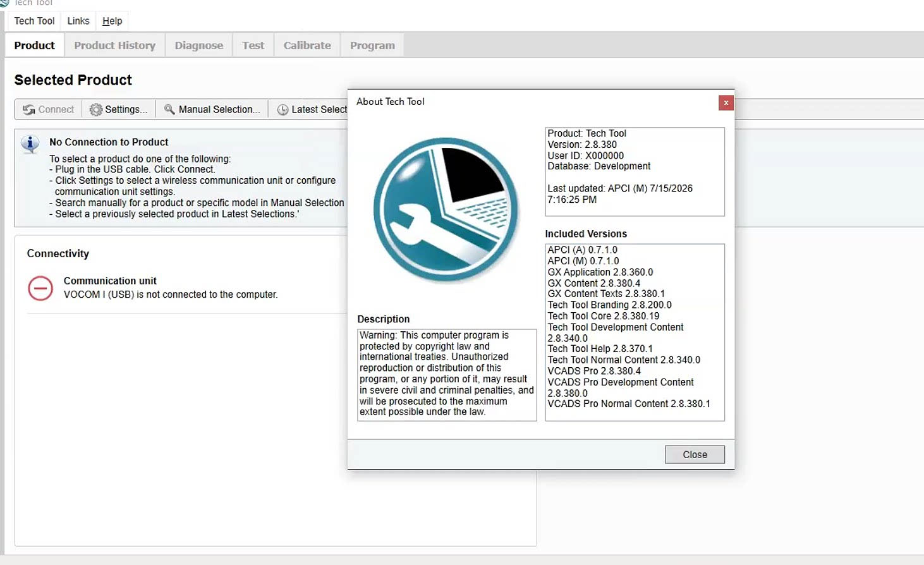Click the Tech Tool app icon in title bar

coord(4,3)
